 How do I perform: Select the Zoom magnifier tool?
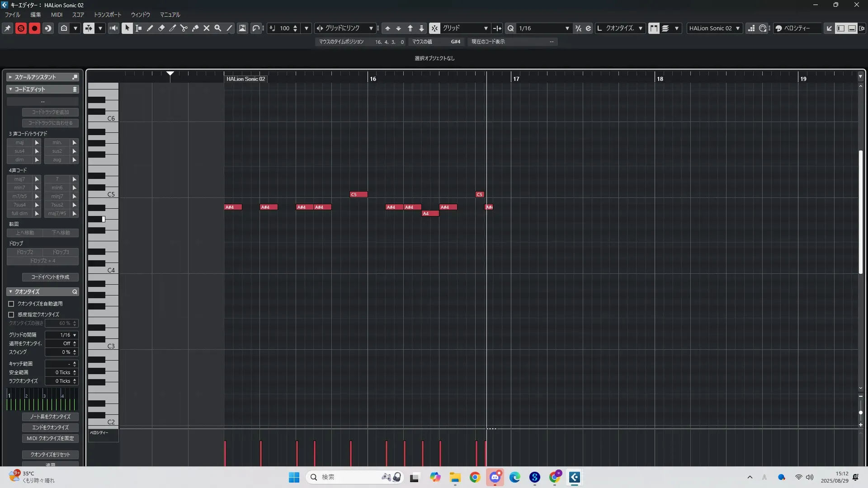(218, 28)
